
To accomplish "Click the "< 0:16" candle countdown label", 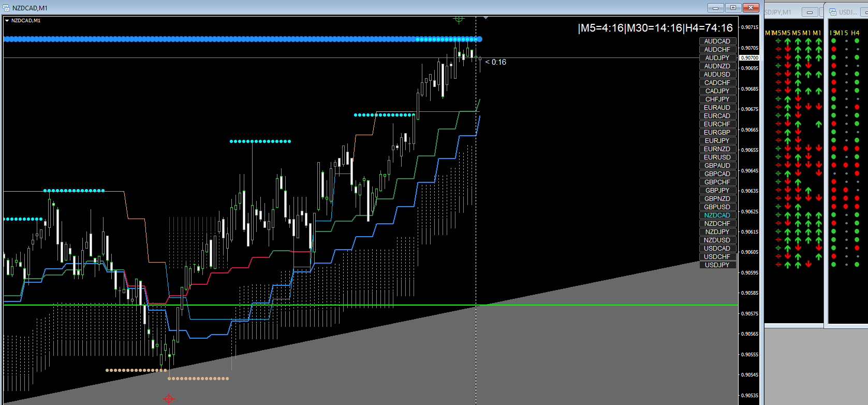I will tap(496, 62).
